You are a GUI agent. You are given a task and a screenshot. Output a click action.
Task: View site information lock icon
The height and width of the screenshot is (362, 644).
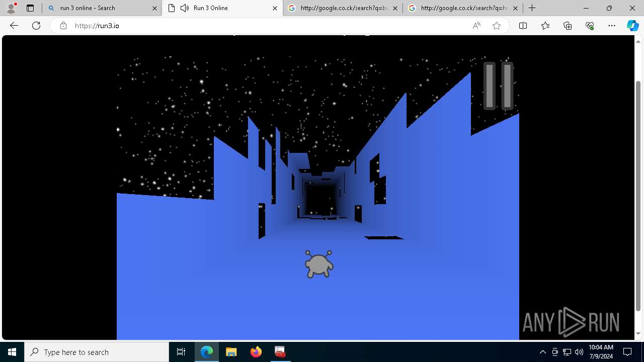point(63,26)
